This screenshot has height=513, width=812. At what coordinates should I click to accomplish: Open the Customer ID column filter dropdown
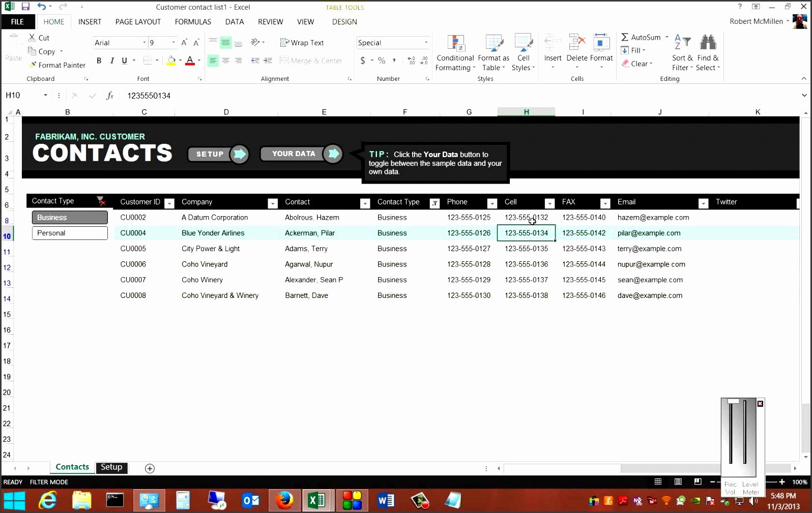point(170,203)
